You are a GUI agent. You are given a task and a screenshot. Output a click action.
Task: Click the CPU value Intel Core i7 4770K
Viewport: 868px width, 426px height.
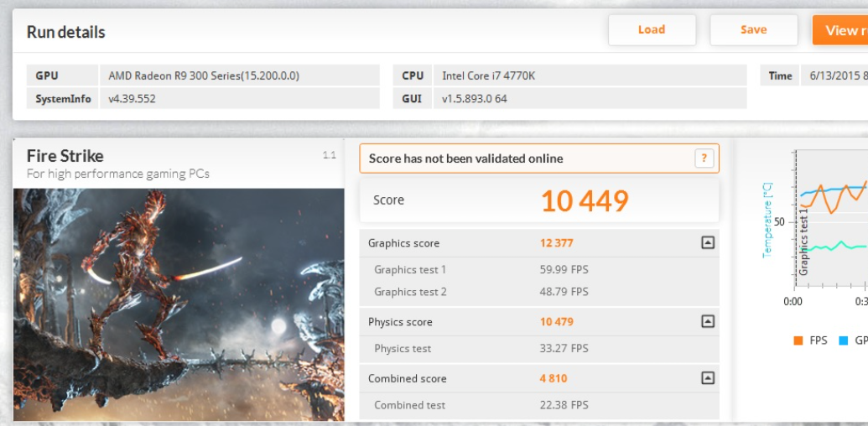click(x=489, y=75)
